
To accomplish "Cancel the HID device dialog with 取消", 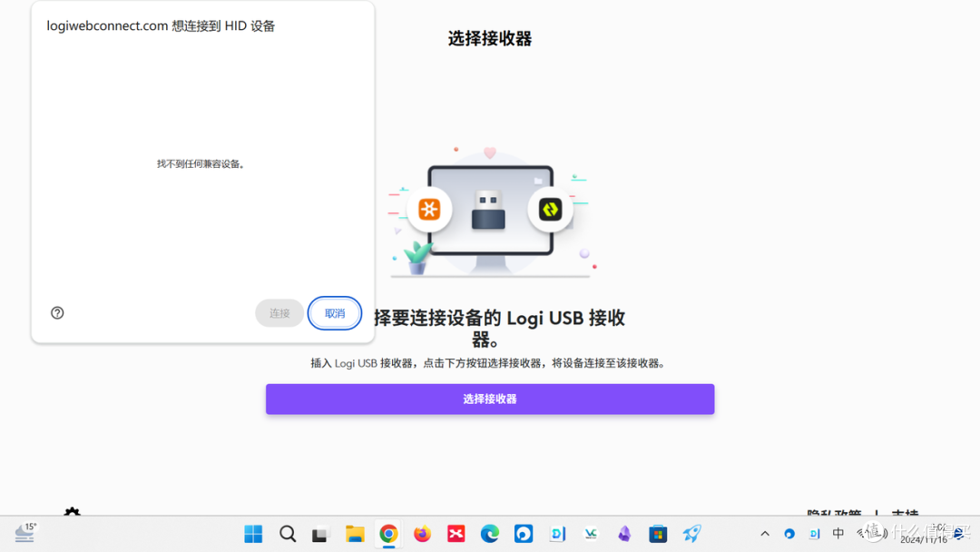I will [x=334, y=313].
